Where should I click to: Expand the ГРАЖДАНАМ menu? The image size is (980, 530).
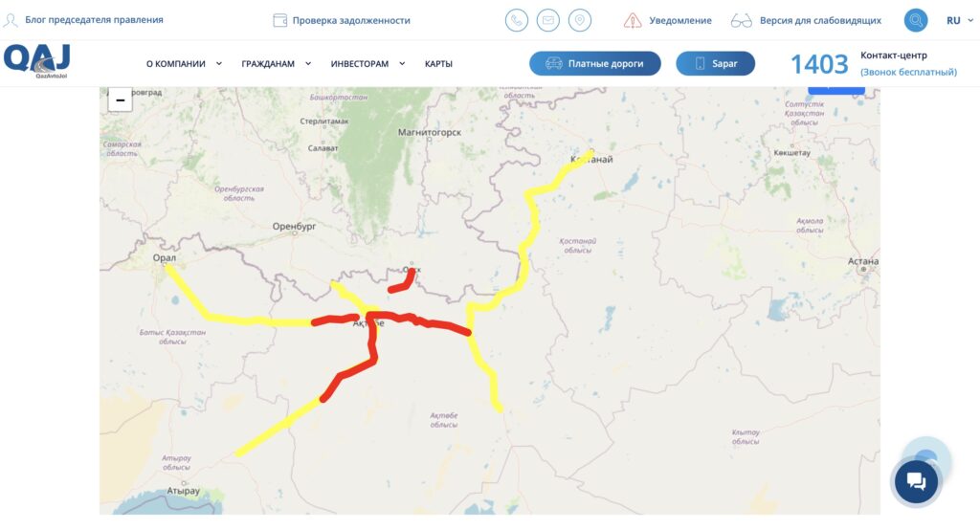(276, 64)
